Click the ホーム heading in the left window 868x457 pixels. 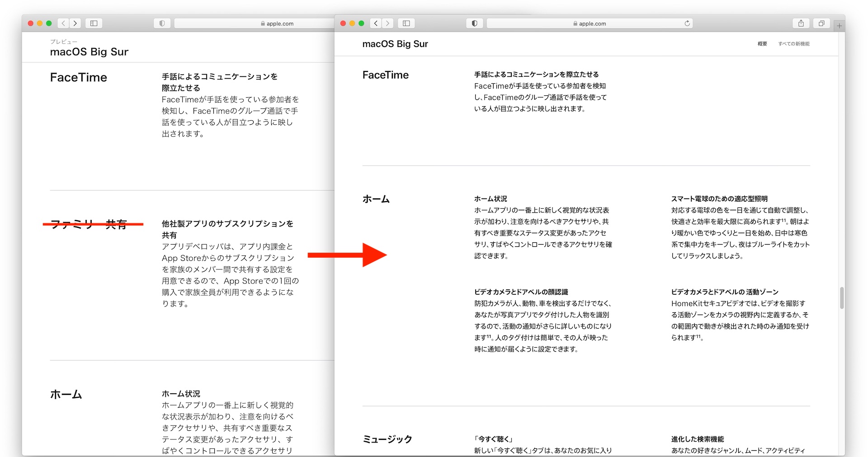pos(66,395)
